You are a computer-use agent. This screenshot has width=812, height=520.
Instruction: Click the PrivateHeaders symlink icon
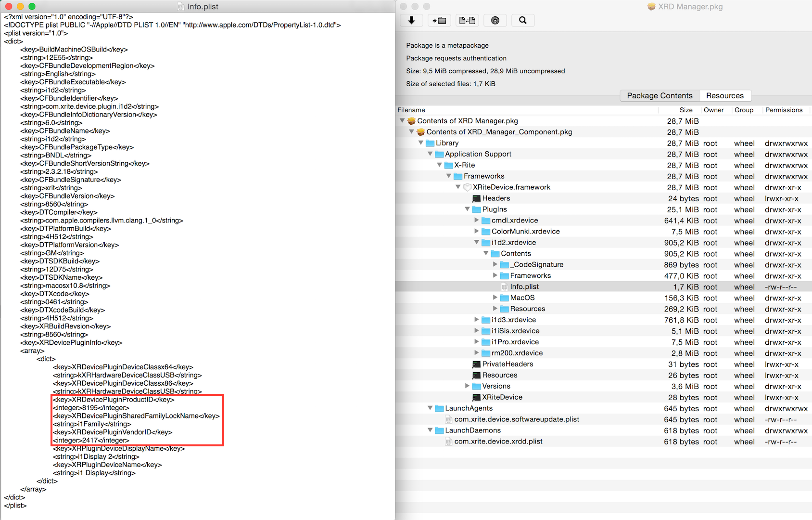476,364
